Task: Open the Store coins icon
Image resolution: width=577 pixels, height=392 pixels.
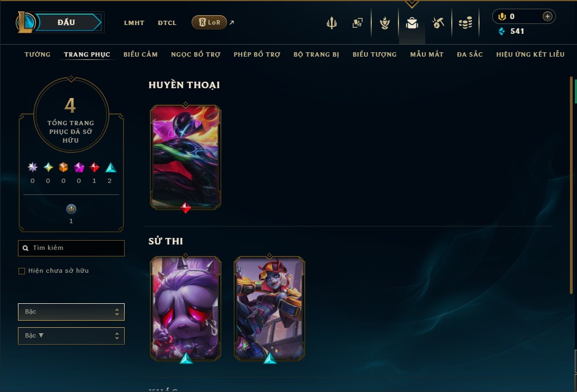Action: point(465,23)
